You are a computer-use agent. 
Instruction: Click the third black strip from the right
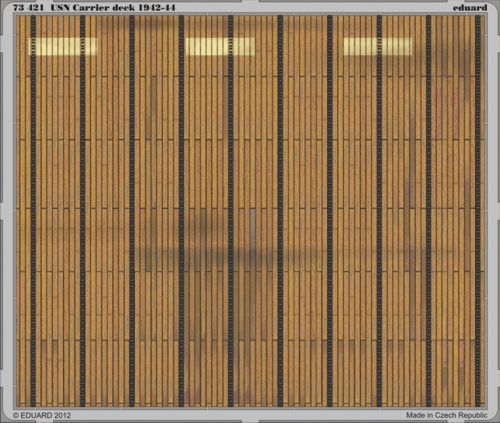point(379,211)
